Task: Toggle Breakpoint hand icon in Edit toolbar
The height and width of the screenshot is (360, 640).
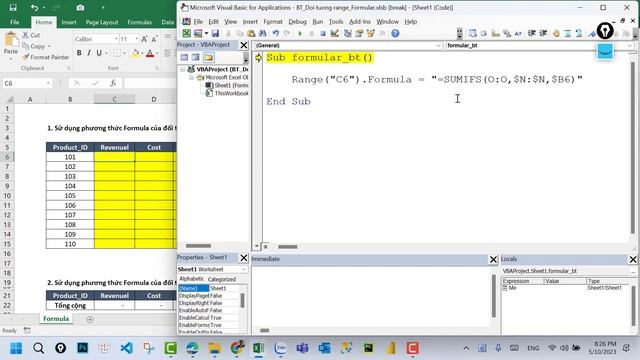Action: click(556, 33)
